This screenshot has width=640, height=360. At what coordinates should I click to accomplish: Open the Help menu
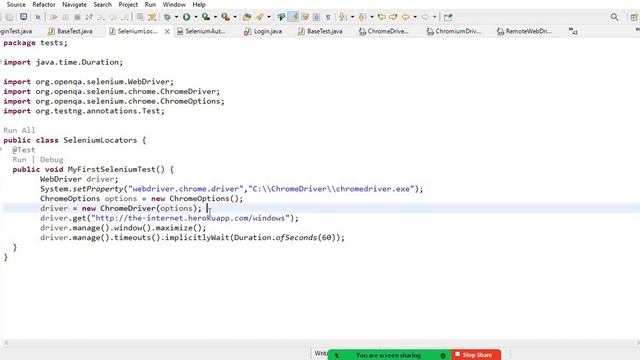coord(199,4)
